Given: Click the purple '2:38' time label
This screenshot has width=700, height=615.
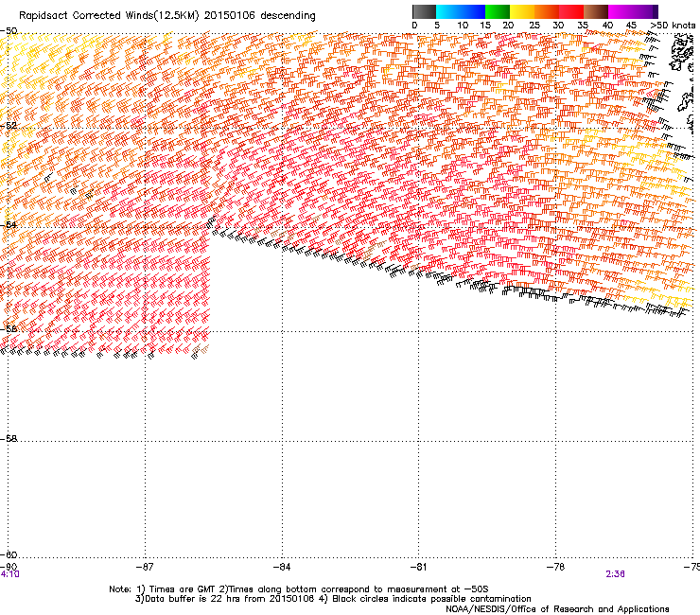Looking at the screenshot, I should [x=615, y=574].
